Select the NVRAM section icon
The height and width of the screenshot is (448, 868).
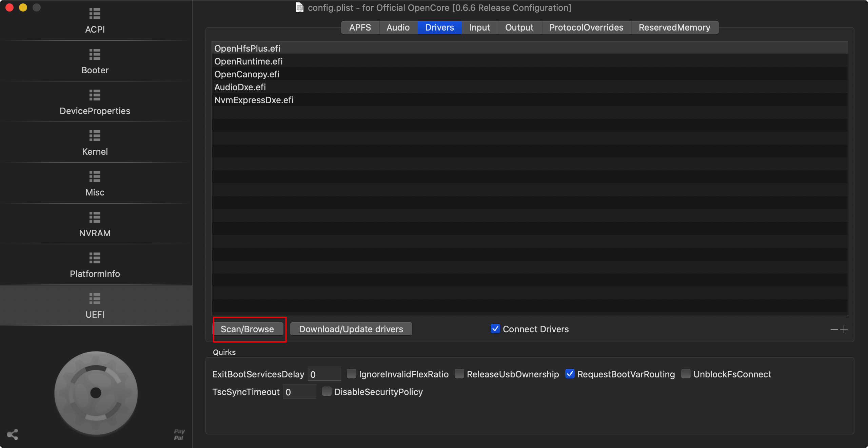click(95, 218)
